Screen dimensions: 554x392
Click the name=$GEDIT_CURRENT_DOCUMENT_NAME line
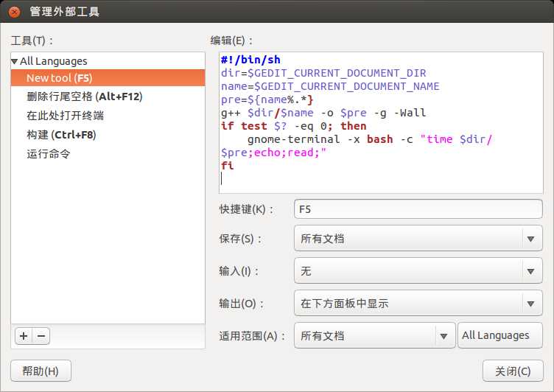(x=330, y=86)
